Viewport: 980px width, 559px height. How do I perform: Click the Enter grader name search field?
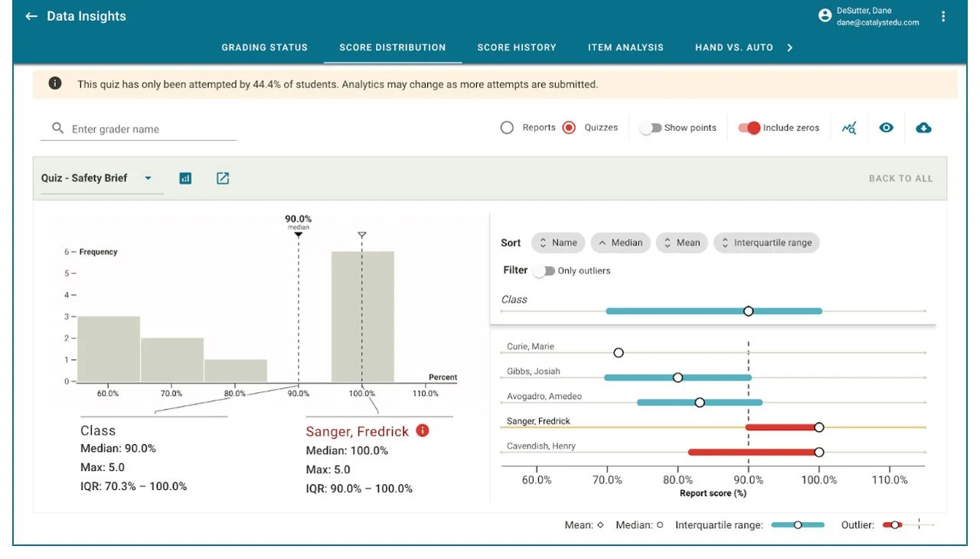pyautogui.click(x=138, y=128)
